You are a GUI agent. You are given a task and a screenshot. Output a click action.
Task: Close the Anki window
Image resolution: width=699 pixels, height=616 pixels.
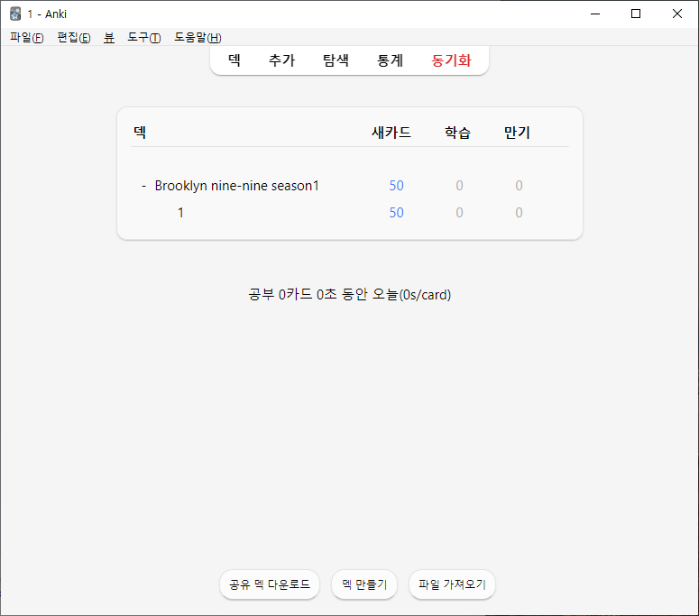point(677,14)
